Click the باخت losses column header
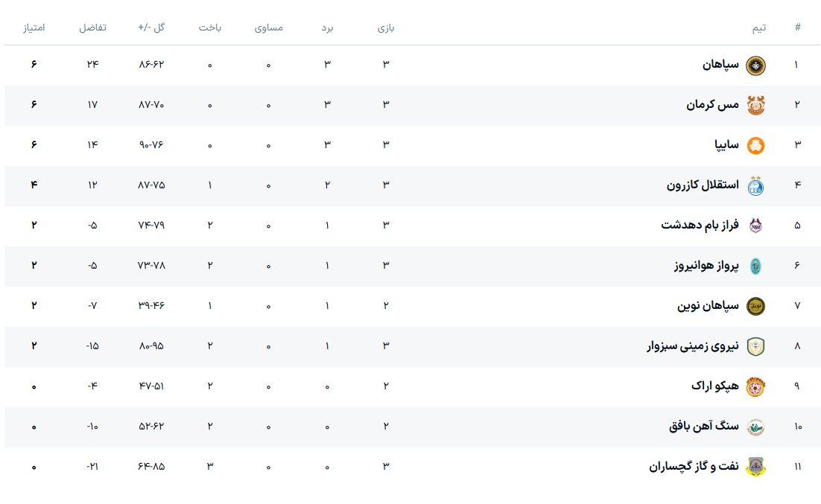821x504 pixels. [209, 28]
